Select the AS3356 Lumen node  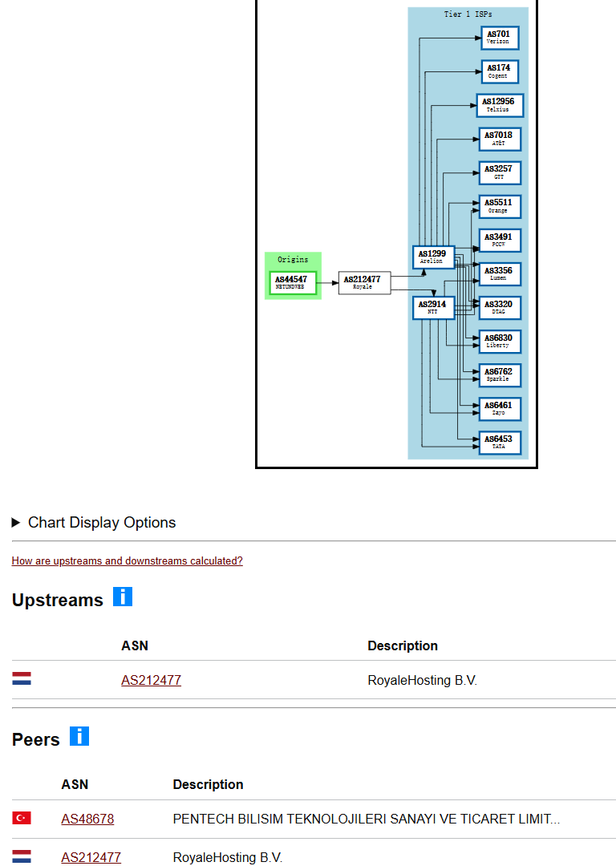500,274
